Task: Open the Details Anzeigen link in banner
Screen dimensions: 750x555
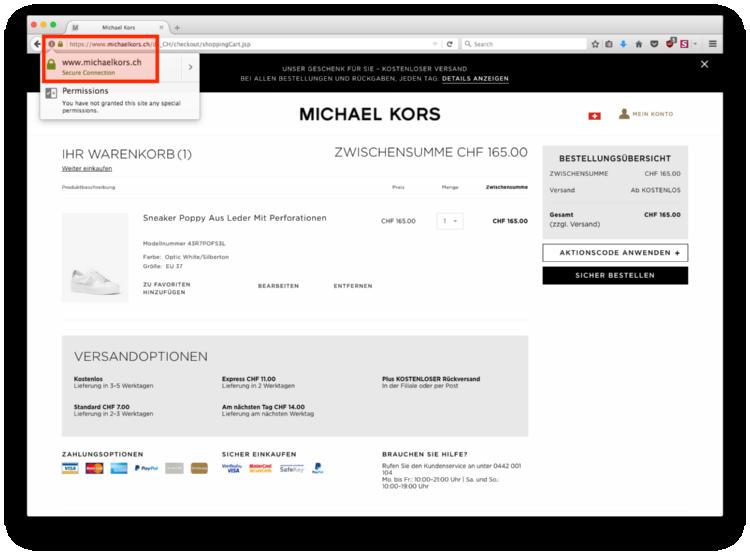Action: click(475, 78)
